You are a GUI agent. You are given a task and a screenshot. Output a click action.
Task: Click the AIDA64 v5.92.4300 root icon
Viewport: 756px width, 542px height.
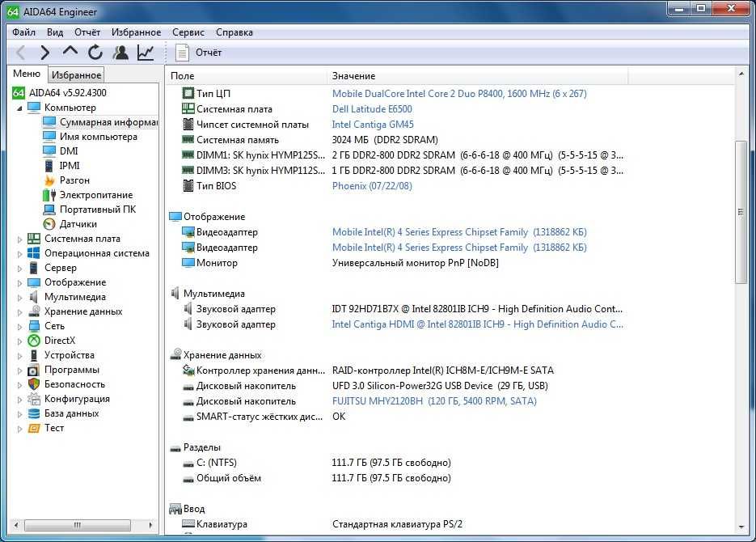click(x=19, y=92)
